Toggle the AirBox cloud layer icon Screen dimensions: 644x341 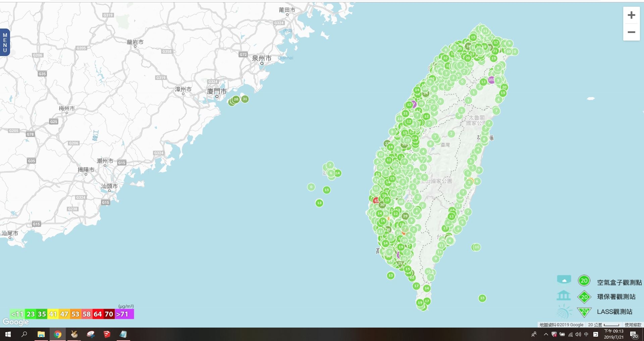564,279
